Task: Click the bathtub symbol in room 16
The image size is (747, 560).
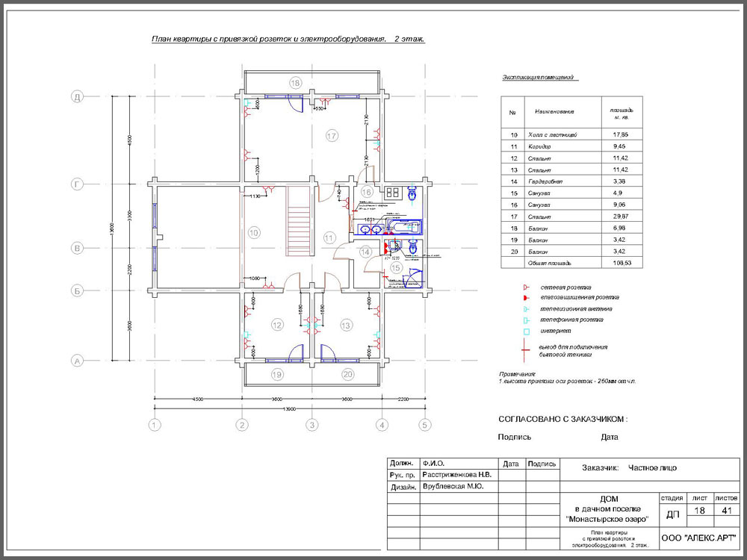Action: tap(404, 227)
